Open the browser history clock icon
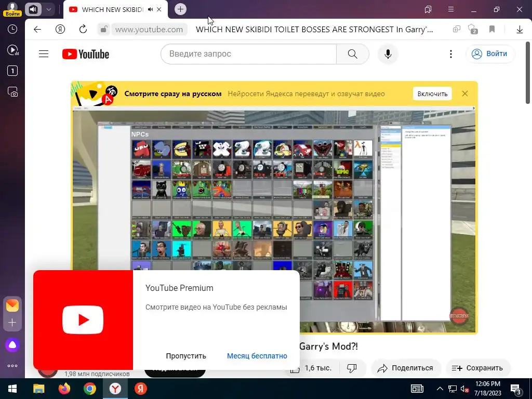This screenshot has height=399, width=532. click(12, 29)
